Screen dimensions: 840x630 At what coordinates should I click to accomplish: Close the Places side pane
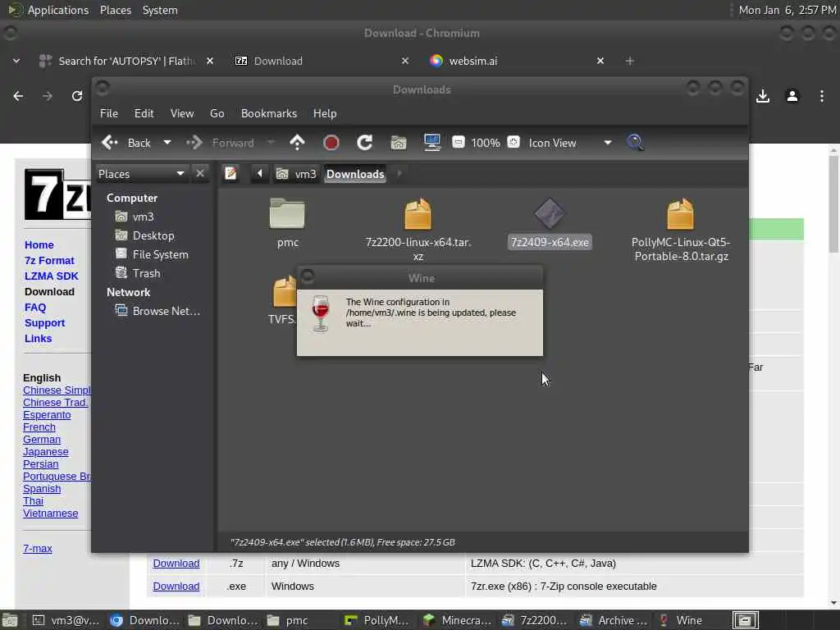pyautogui.click(x=200, y=174)
